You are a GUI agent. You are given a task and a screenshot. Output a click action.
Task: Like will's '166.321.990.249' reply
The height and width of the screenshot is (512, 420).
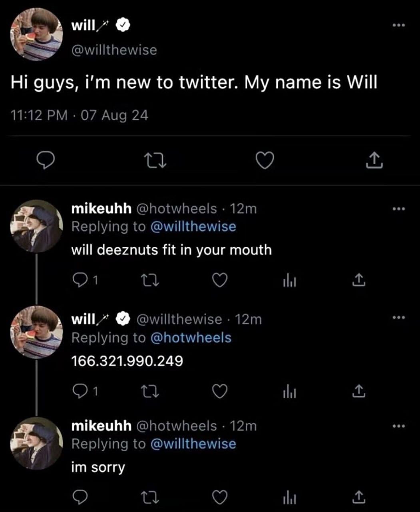(219, 391)
